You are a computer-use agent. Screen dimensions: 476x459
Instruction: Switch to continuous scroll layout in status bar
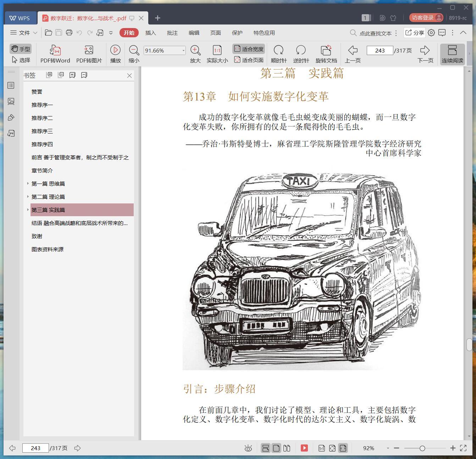tap(265, 448)
